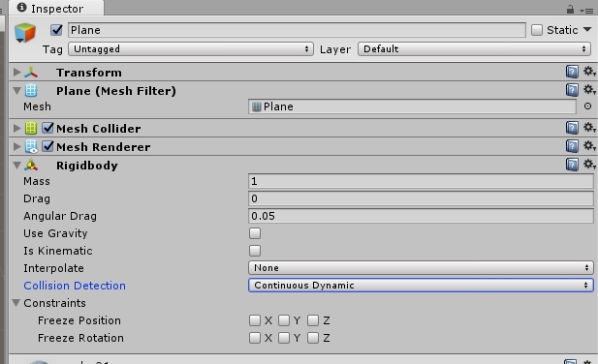This screenshot has height=364, width=598.
Task: Click the Collision Detection label
Action: pyautogui.click(x=75, y=286)
